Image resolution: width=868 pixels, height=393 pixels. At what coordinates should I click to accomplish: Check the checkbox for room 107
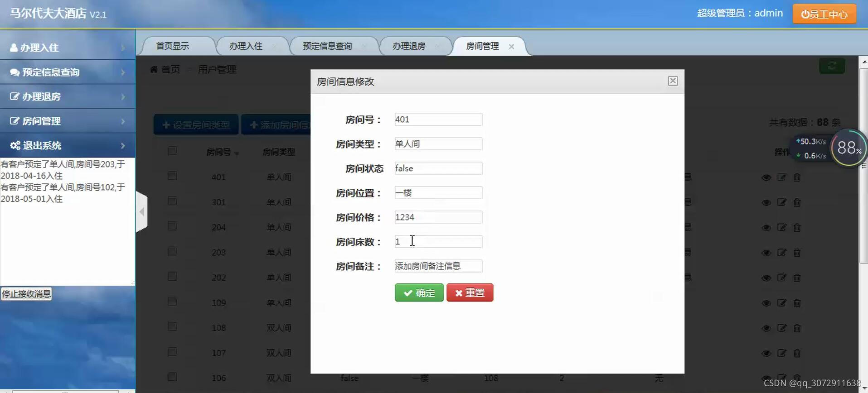click(x=172, y=352)
